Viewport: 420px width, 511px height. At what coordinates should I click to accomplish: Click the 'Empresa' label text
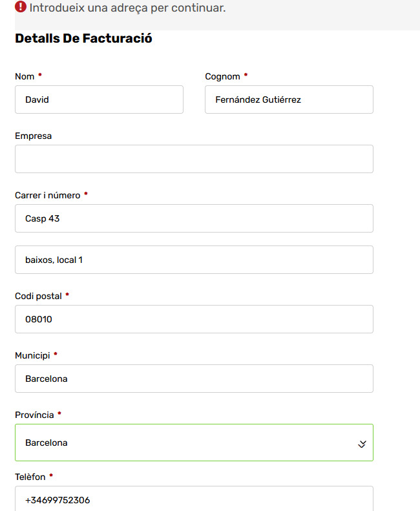[33, 136]
